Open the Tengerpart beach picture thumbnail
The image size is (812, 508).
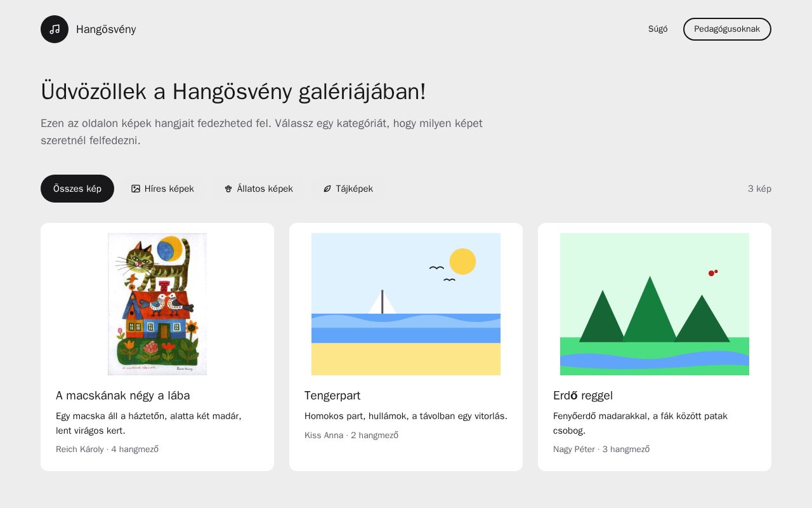(406, 304)
